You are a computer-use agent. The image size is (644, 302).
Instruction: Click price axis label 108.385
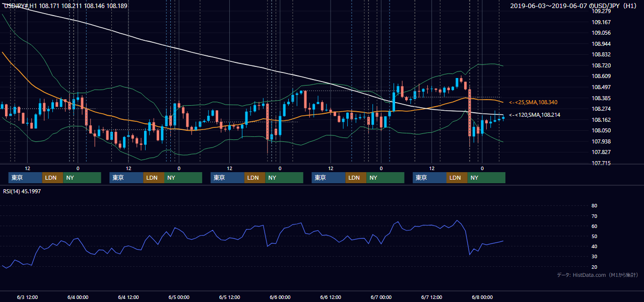[x=601, y=98]
